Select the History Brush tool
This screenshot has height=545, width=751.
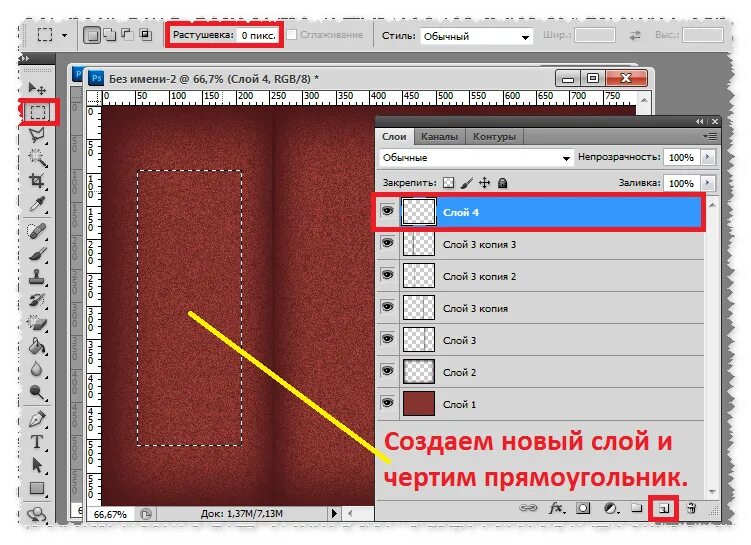(x=37, y=300)
